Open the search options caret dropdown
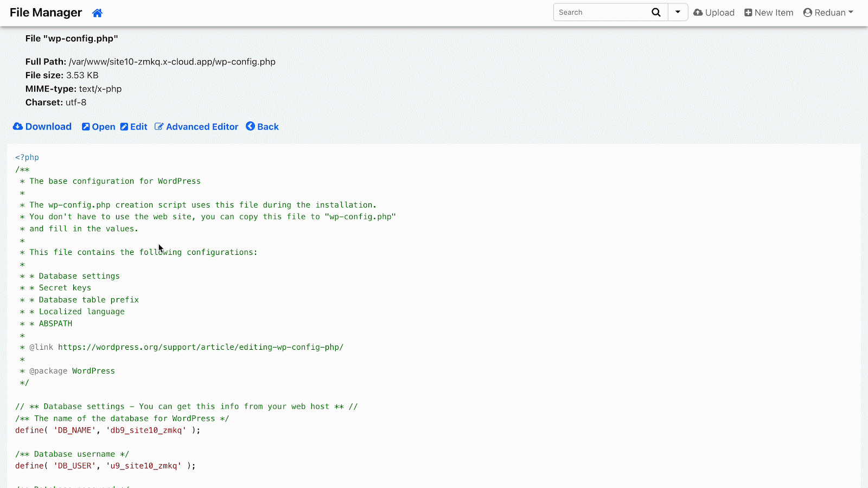868x488 pixels. coord(678,12)
